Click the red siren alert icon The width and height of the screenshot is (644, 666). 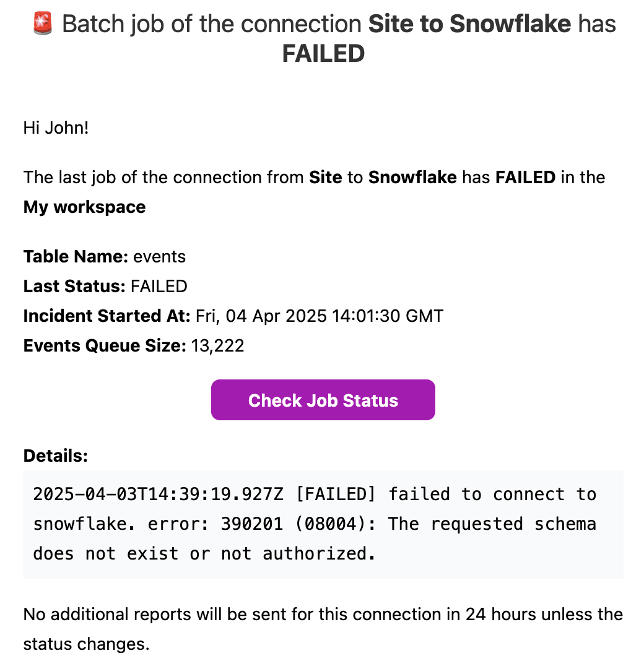coord(43,24)
